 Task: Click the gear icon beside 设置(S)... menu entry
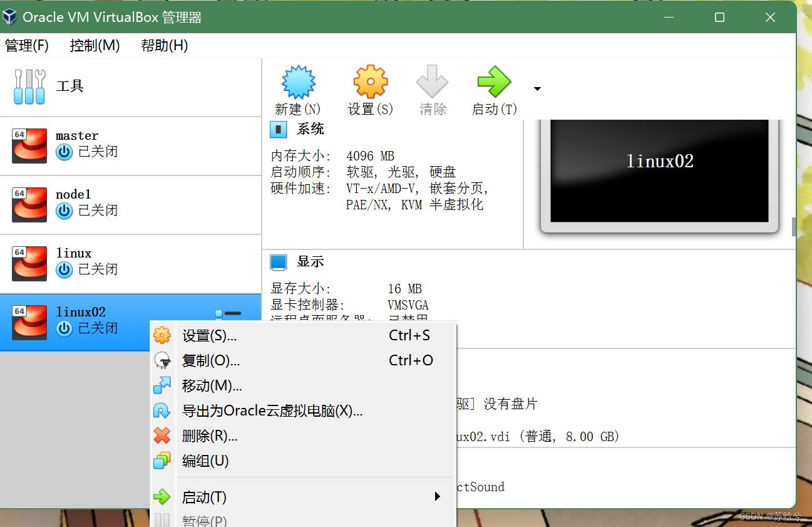(162, 335)
